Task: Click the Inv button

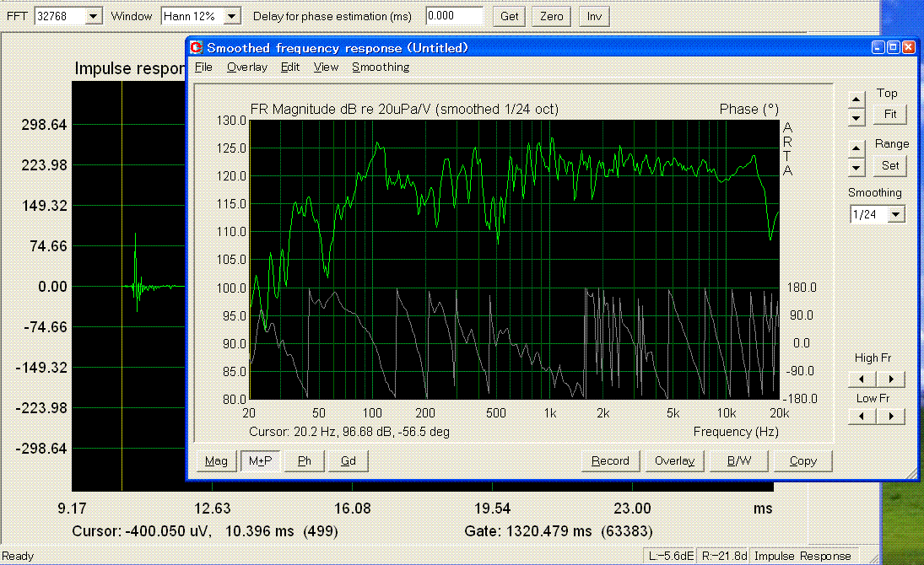Action: coord(594,17)
